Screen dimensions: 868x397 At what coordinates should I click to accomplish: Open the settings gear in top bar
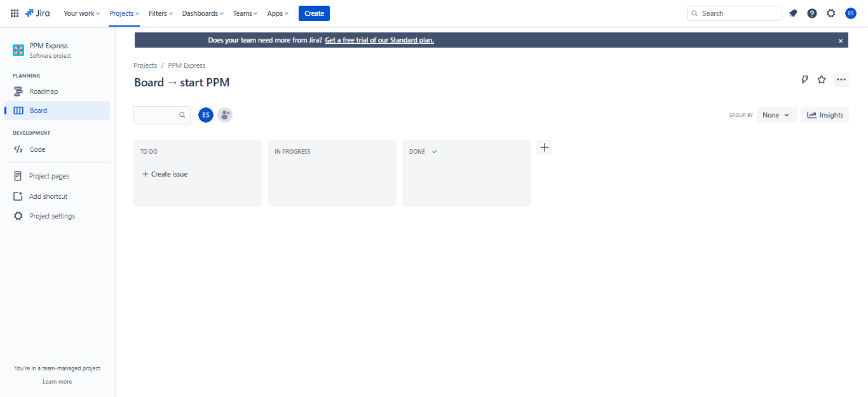(x=831, y=13)
